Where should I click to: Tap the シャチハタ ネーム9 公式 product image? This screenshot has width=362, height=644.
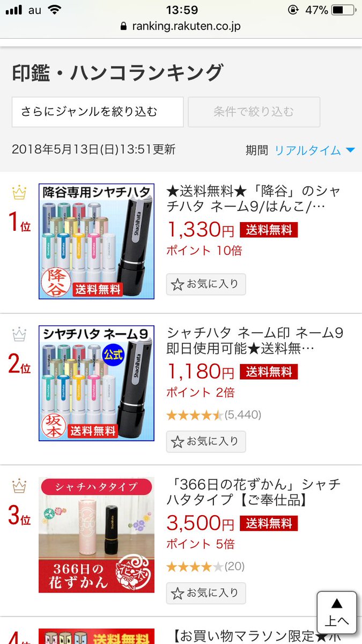pyautogui.click(x=97, y=383)
